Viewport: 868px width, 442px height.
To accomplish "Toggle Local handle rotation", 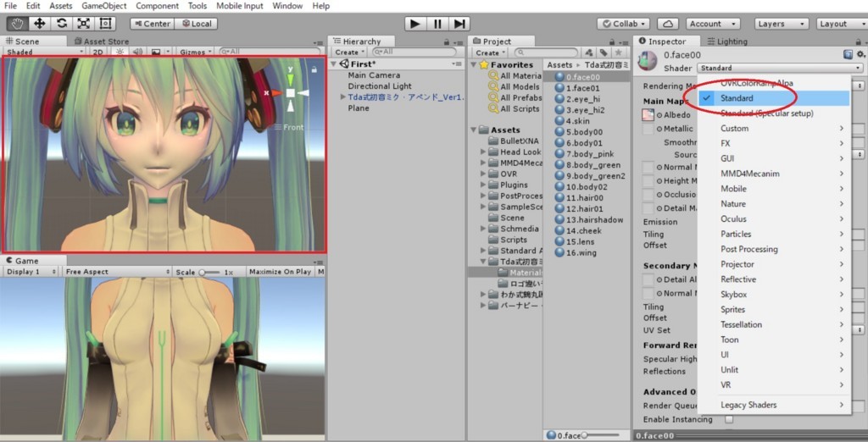I will [196, 24].
